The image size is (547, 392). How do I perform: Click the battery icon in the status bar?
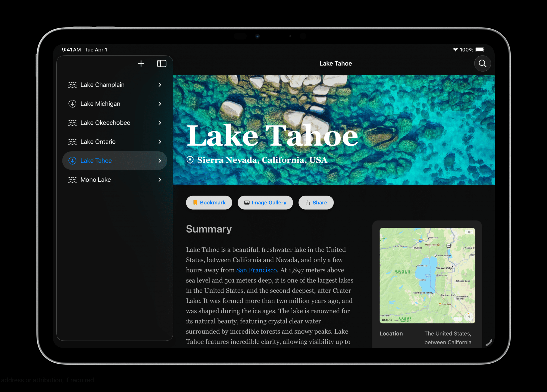(480, 50)
